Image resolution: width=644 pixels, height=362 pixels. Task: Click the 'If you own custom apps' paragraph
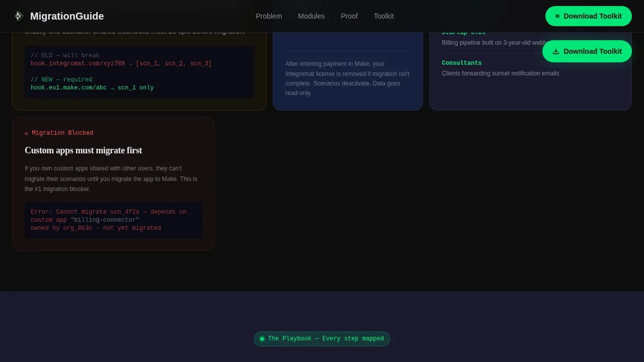111,178
